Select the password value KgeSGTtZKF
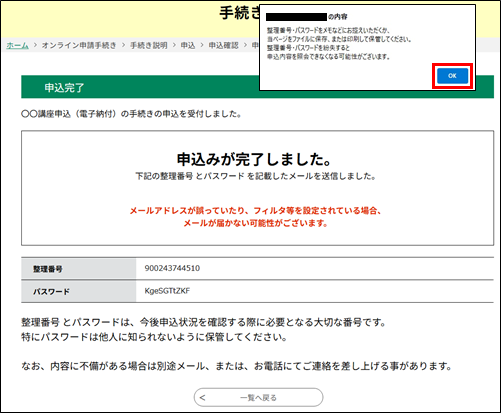501x413 pixels. (x=167, y=291)
